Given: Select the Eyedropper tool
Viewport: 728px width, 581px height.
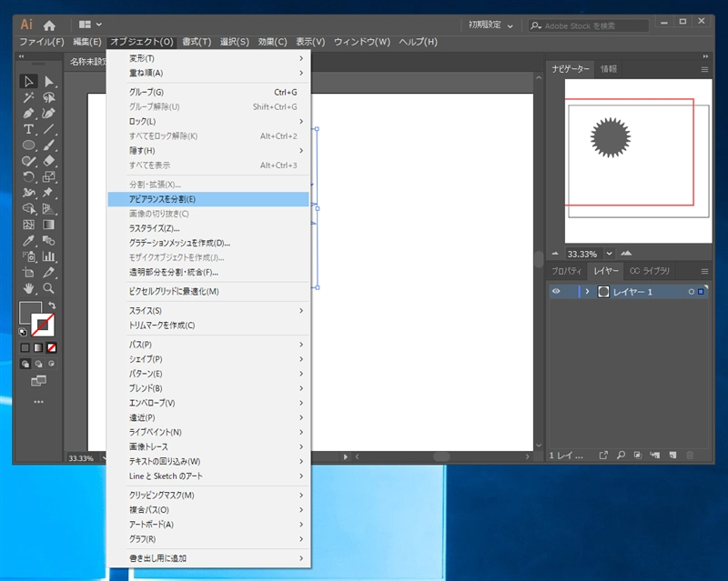Looking at the screenshot, I should pyautogui.click(x=28, y=240).
